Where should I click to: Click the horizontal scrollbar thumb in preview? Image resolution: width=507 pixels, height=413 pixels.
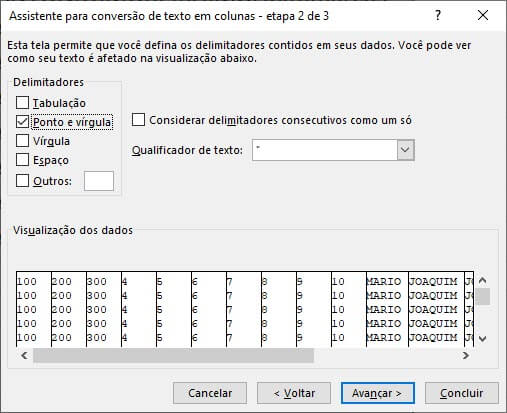[x=173, y=355]
